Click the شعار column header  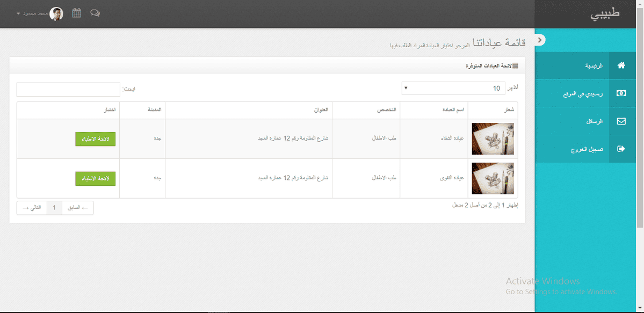493,110
